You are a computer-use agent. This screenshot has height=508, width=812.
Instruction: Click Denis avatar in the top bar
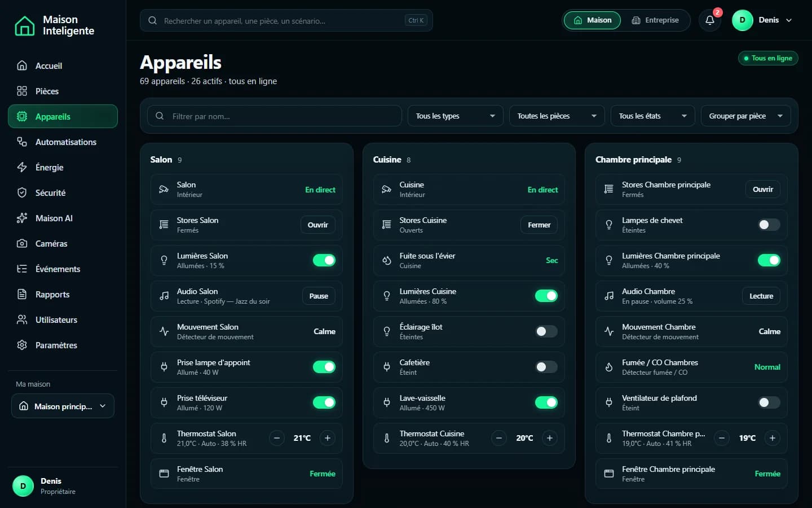(x=742, y=20)
